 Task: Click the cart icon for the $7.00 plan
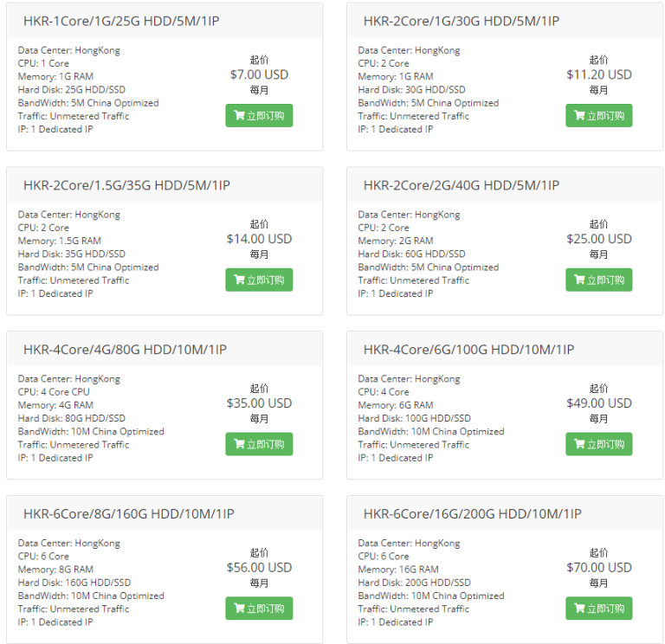coord(239,116)
